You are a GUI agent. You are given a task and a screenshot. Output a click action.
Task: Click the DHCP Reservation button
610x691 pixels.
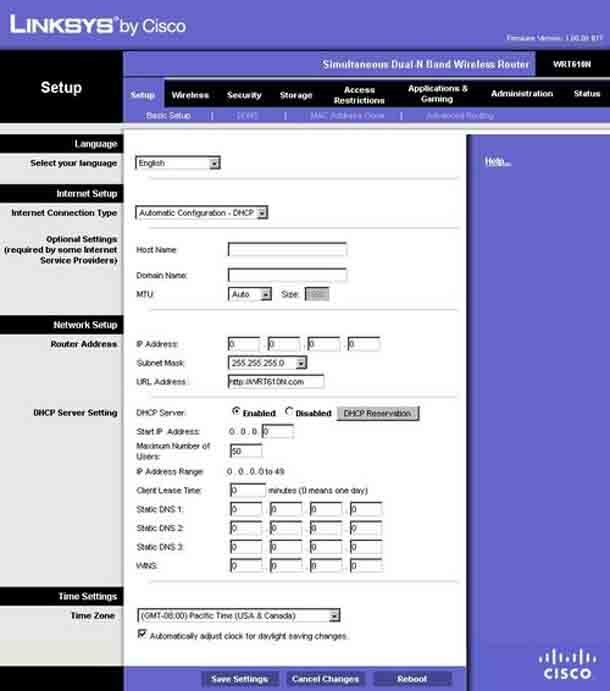378,413
